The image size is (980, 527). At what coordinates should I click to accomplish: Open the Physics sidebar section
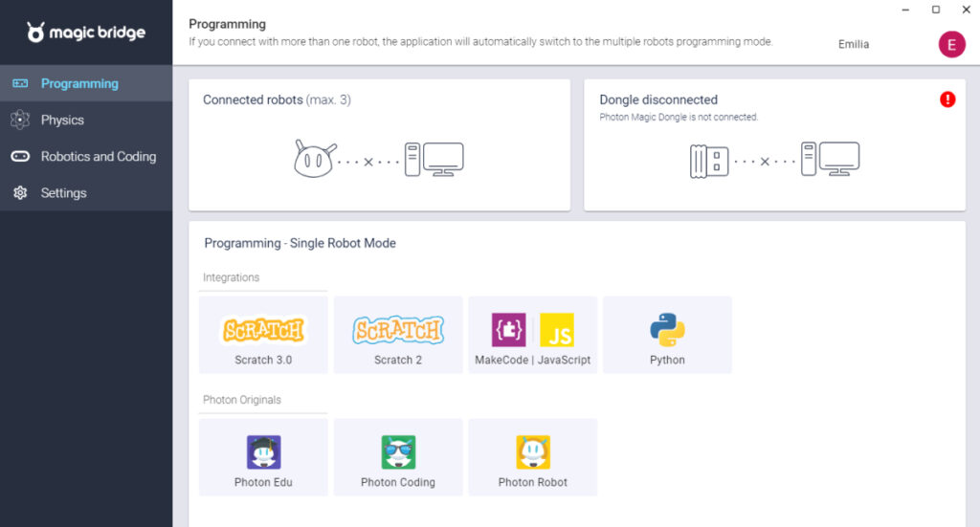[62, 120]
